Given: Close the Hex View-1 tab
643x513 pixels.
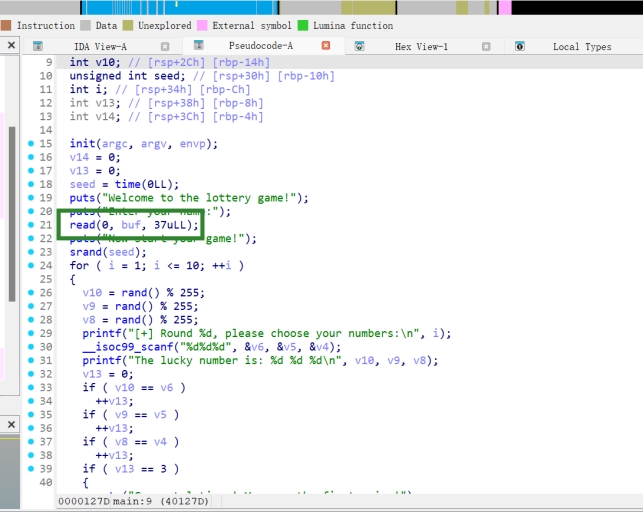Looking at the screenshot, I should pyautogui.click(x=486, y=46).
